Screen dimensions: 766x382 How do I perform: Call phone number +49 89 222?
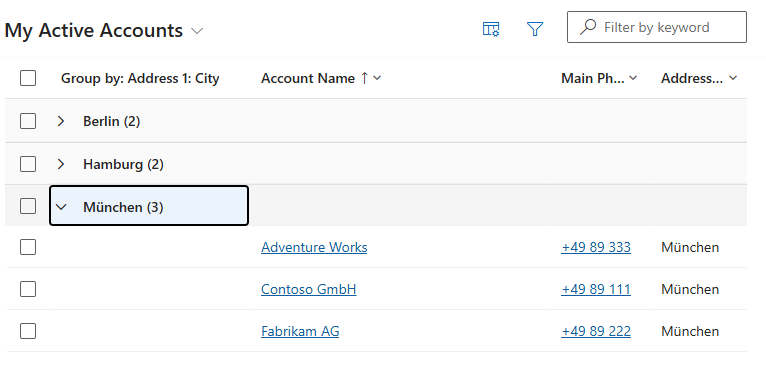click(x=596, y=331)
